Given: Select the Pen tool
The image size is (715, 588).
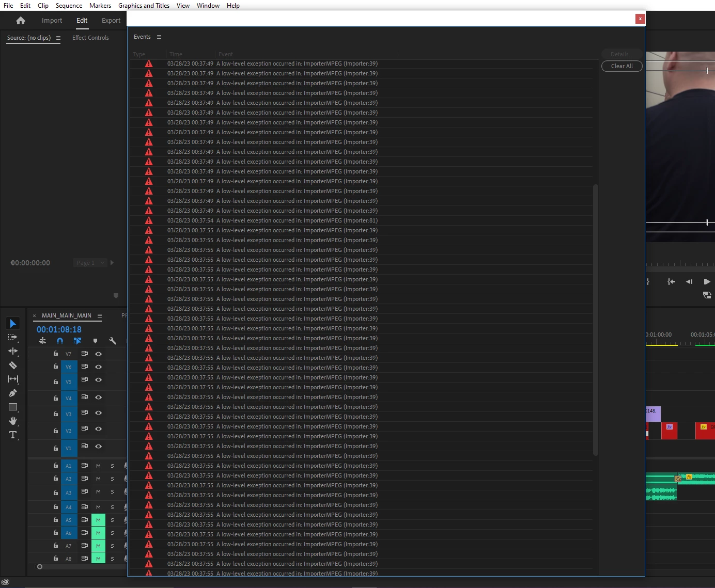Looking at the screenshot, I should coord(13,393).
